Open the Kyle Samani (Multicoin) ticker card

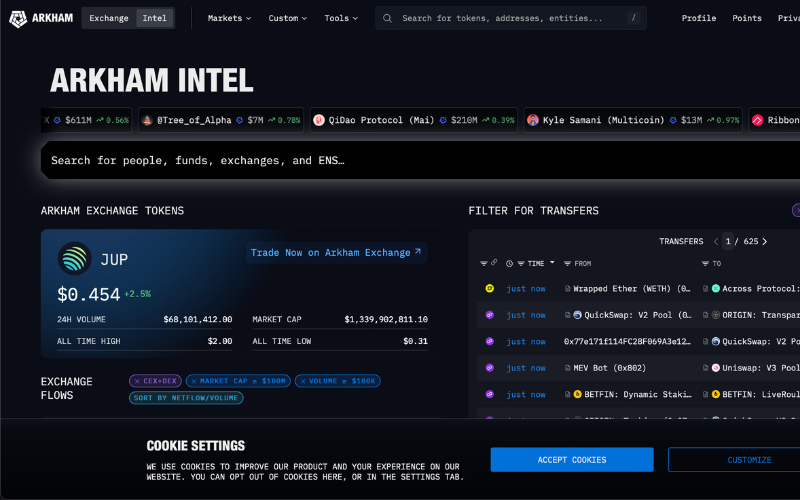tap(633, 120)
